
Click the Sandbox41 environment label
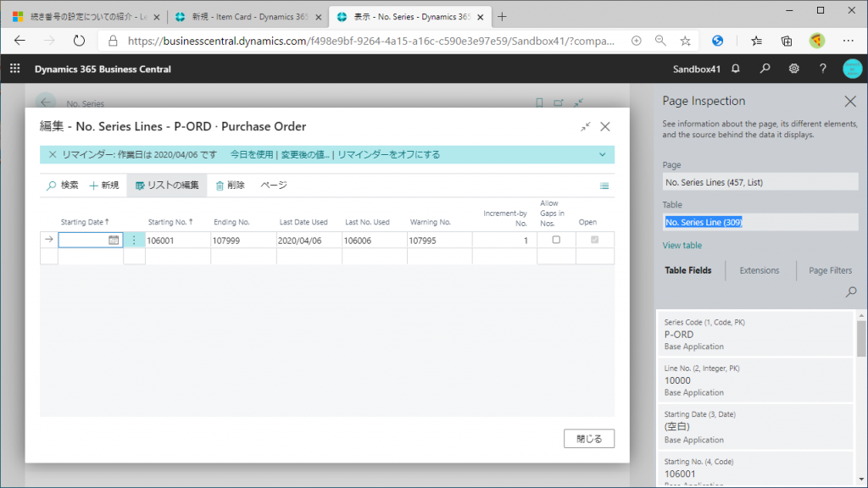(x=697, y=69)
